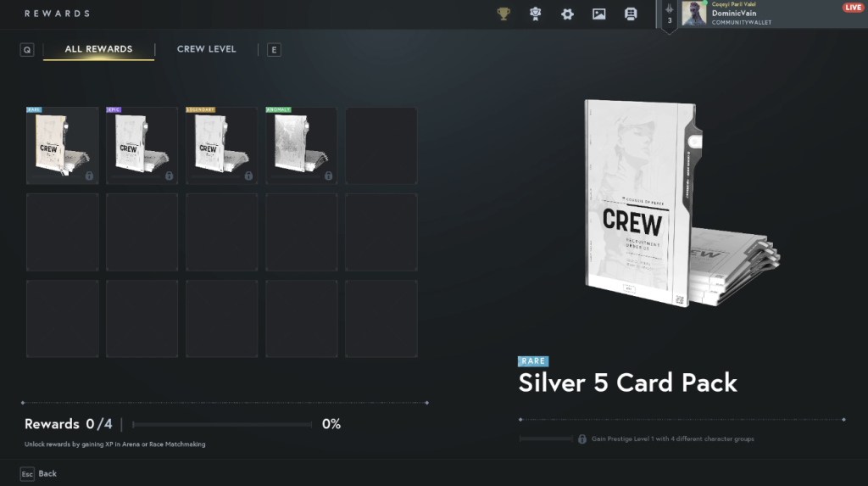Click the Esc Back button
The height and width of the screenshot is (486, 868).
point(39,474)
